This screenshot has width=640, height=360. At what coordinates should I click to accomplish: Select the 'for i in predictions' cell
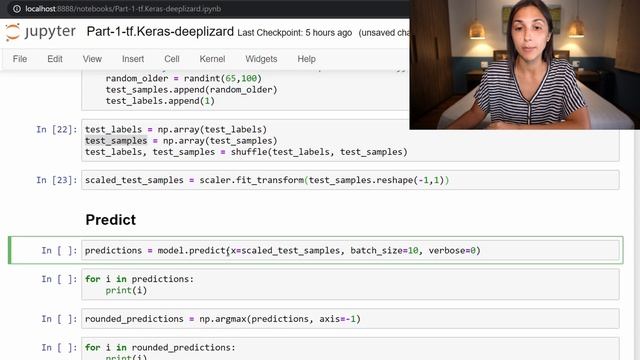coord(350,284)
